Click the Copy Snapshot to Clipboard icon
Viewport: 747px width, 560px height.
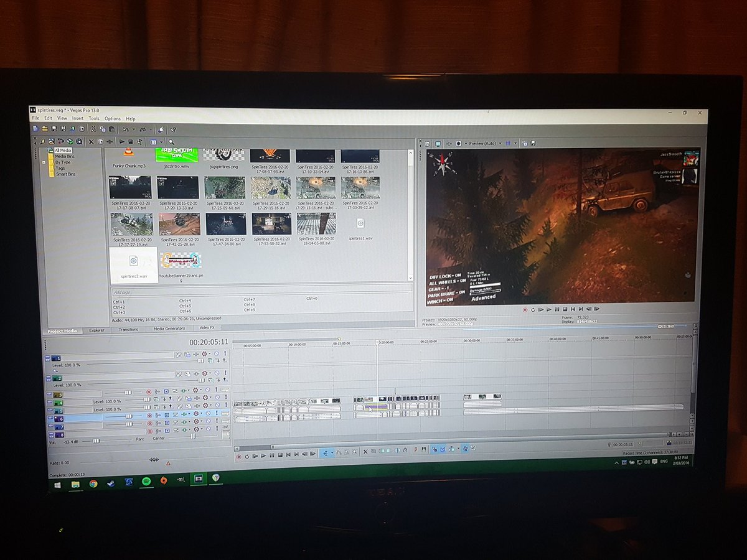pyautogui.click(x=524, y=143)
